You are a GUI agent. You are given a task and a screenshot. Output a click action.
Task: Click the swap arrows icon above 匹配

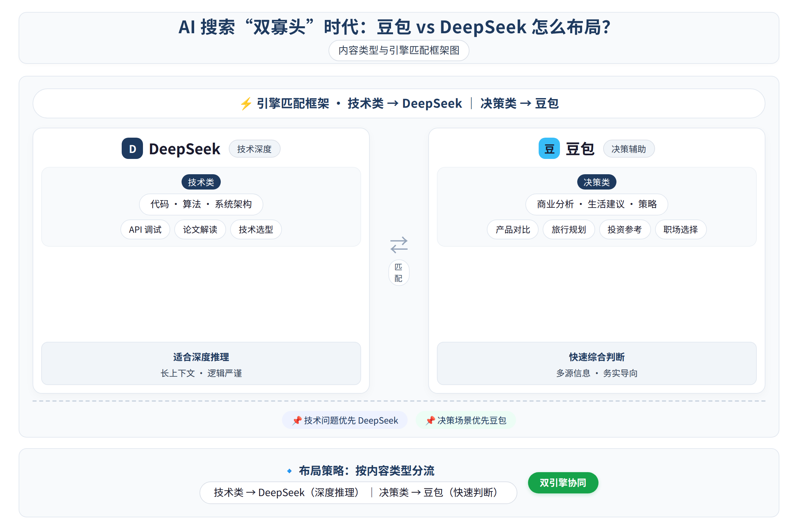pyautogui.click(x=399, y=245)
